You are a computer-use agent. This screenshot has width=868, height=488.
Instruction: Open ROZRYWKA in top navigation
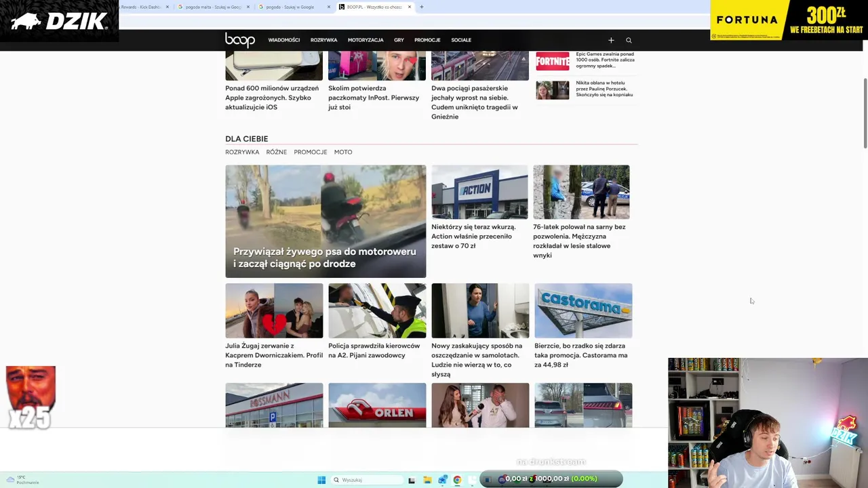[x=323, y=40]
